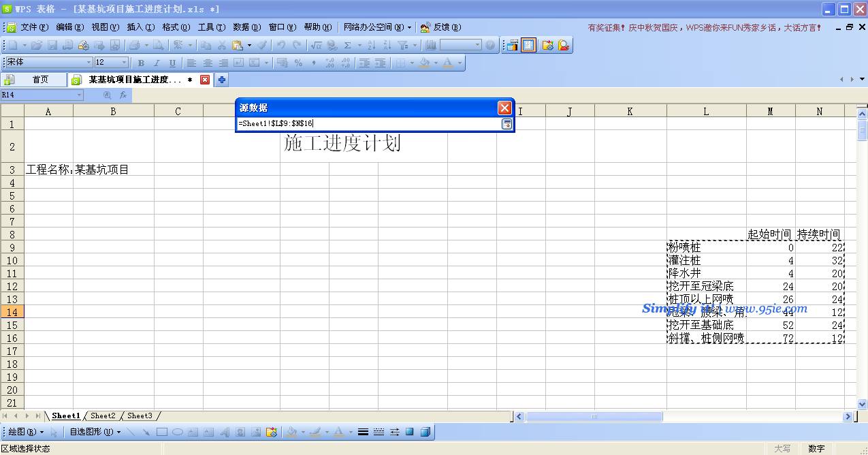Expand the 宋体 font name dropdown
Image resolution: width=868 pixels, height=455 pixels.
click(x=89, y=63)
